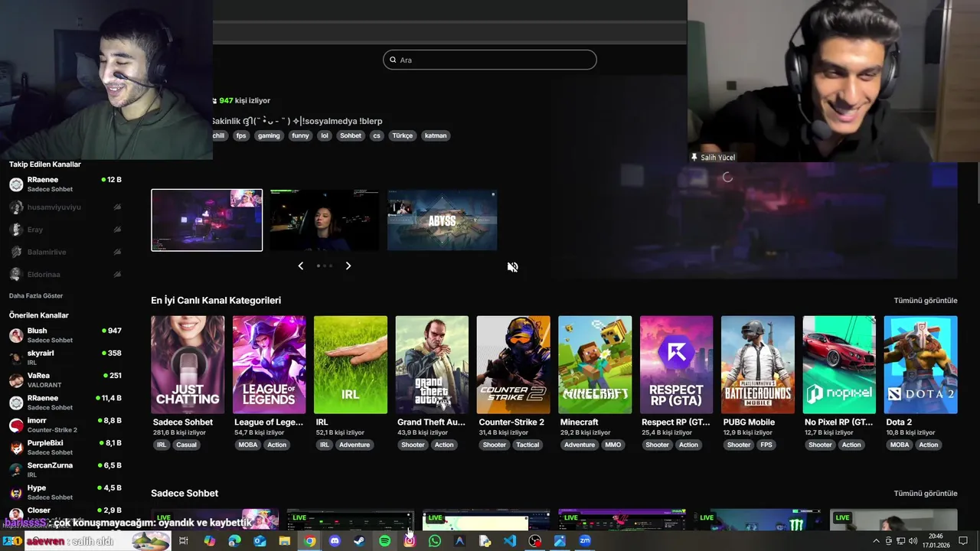The width and height of the screenshot is (980, 551).
Task: Open WhatsApp from the taskbar
Action: pyautogui.click(x=435, y=541)
